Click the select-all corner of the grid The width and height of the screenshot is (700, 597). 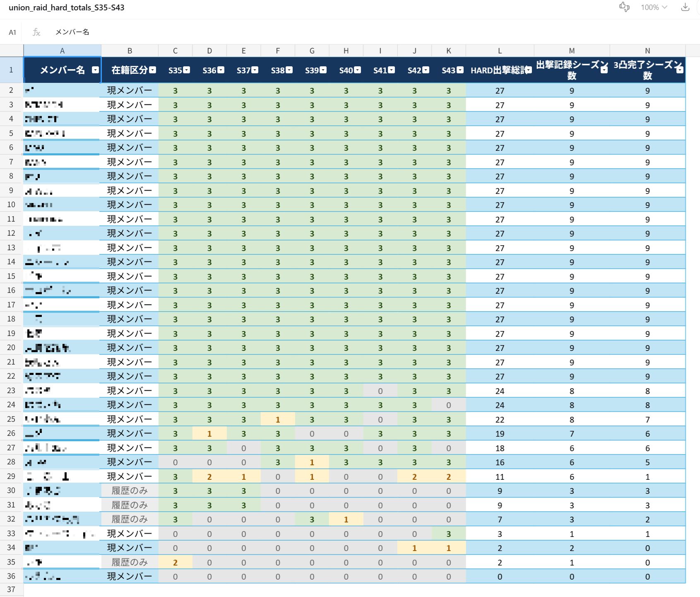point(12,51)
